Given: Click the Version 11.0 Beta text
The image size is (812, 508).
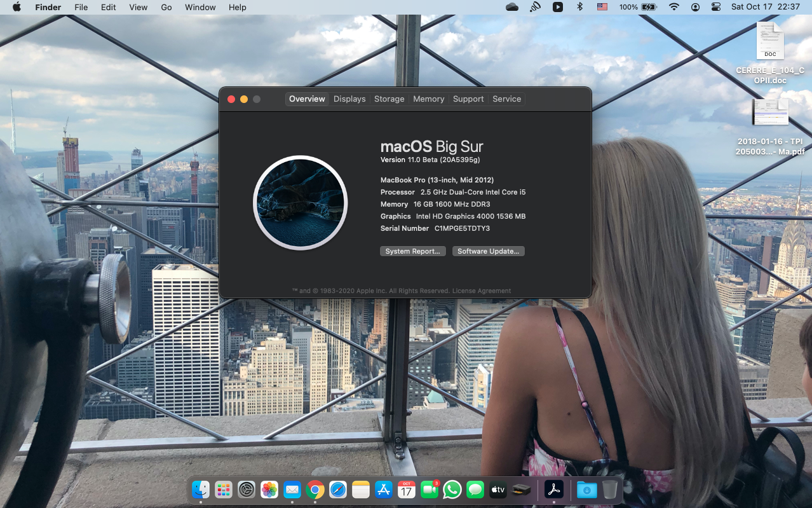Looking at the screenshot, I should click(430, 160).
